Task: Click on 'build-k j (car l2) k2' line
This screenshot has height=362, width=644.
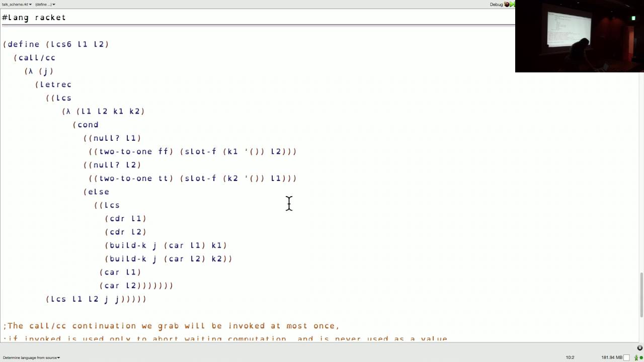Action: (169, 259)
